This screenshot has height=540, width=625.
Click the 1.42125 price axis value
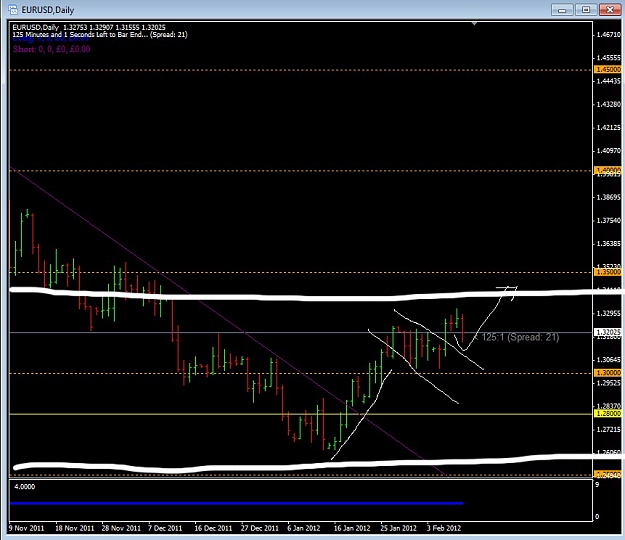coord(608,128)
